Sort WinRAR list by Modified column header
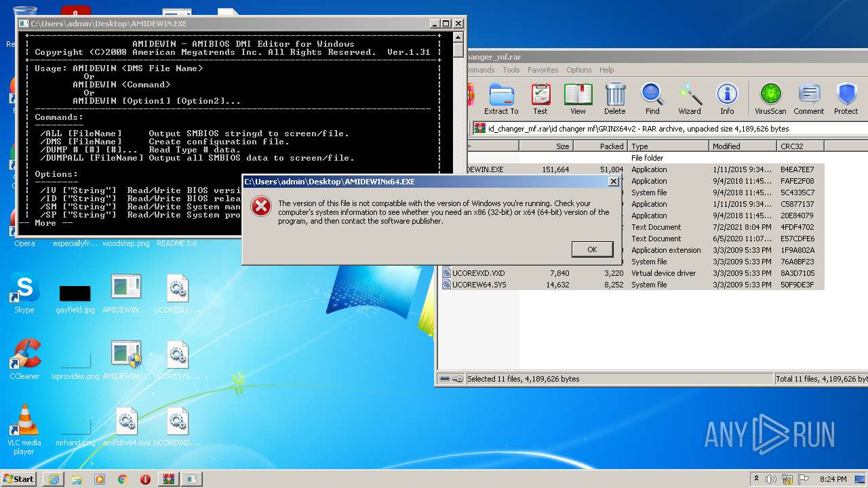Image resolution: width=868 pixels, height=488 pixels. coord(743,146)
